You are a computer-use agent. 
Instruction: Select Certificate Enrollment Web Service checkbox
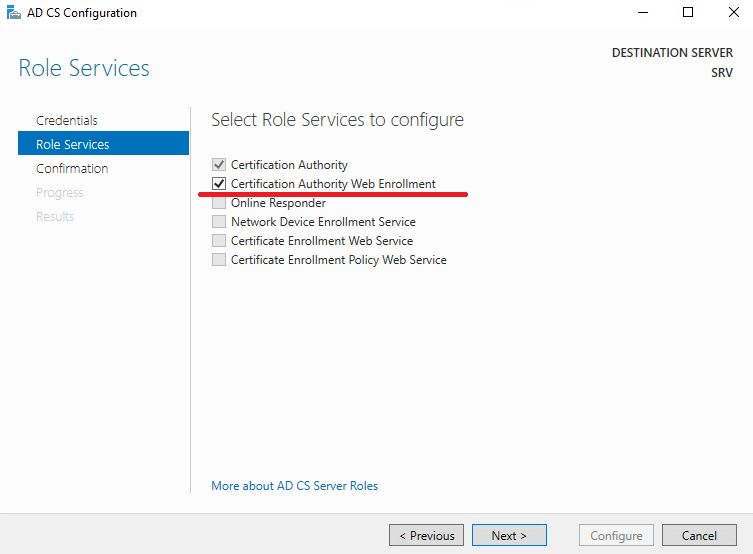(x=219, y=241)
